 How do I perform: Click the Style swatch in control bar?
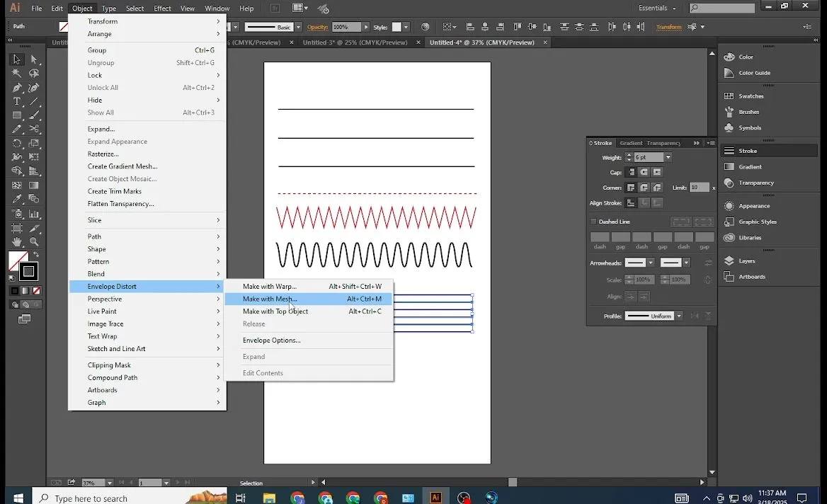397,27
